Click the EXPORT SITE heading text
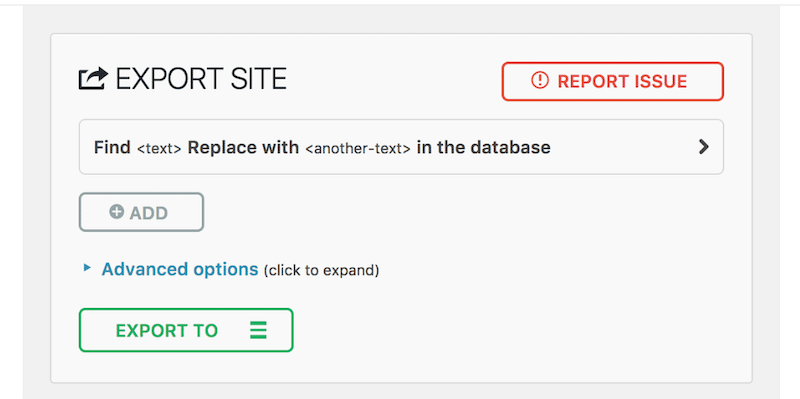800x399 pixels. click(201, 79)
